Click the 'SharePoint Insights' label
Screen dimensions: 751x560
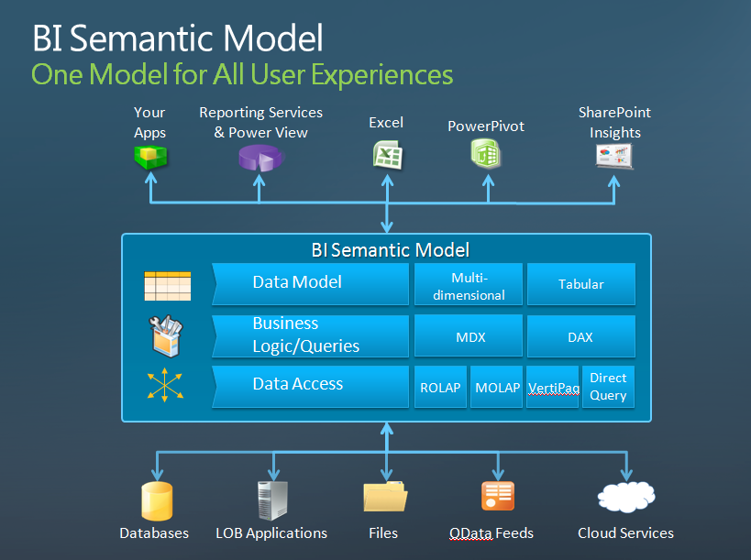615,123
